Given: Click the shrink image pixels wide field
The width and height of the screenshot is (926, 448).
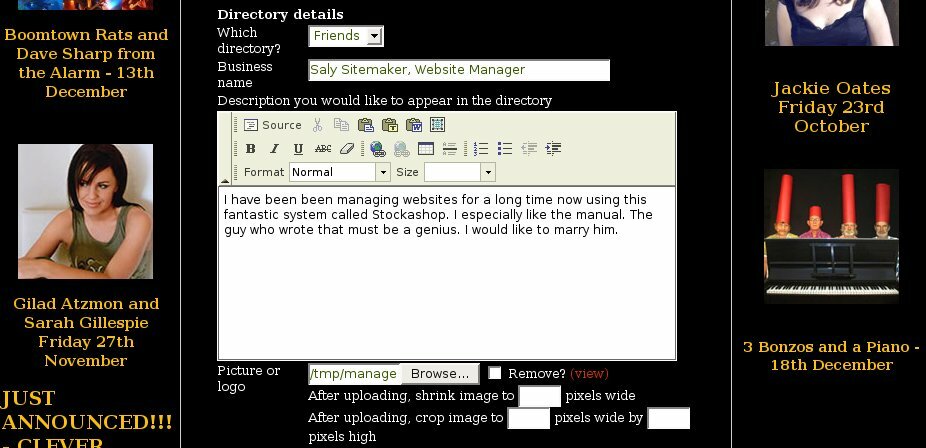Looking at the screenshot, I should tap(539, 396).
